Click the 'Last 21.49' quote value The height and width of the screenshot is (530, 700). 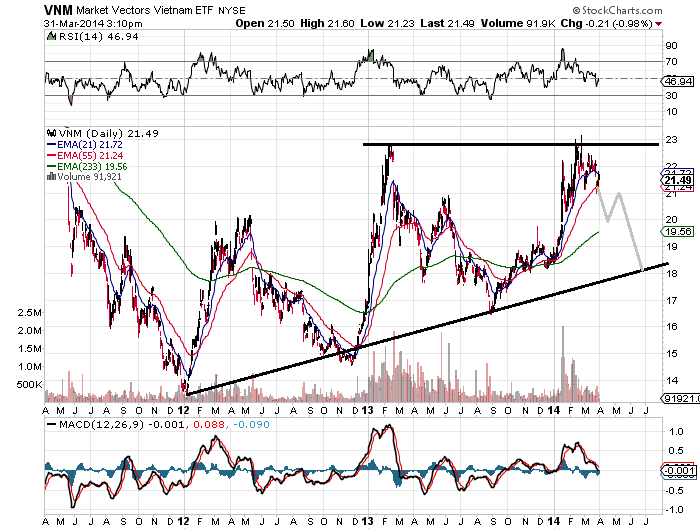[447, 23]
